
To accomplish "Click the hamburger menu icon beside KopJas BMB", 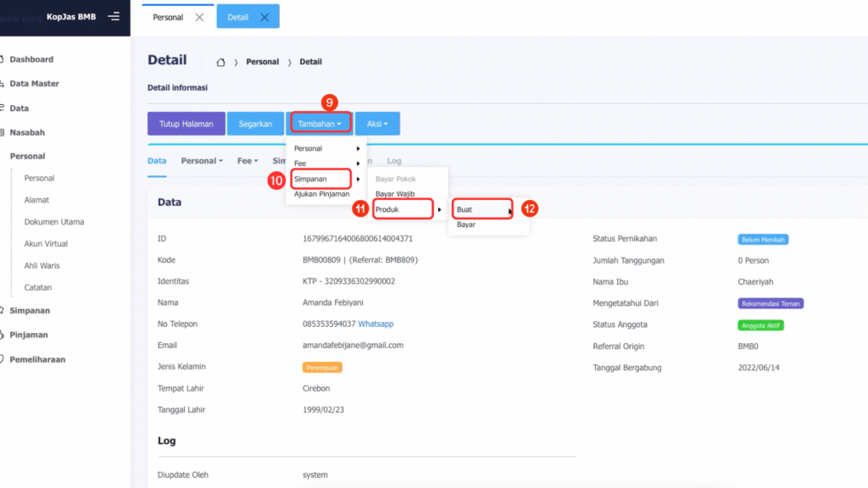I will click(x=114, y=17).
